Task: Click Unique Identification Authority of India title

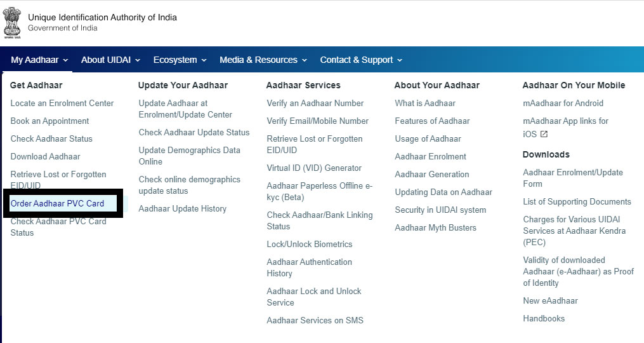Action: tap(102, 17)
